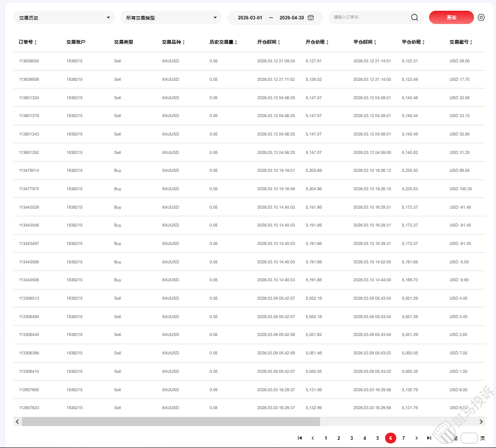Select page 2 in pagination
The height and width of the screenshot is (448, 496).
click(339, 438)
